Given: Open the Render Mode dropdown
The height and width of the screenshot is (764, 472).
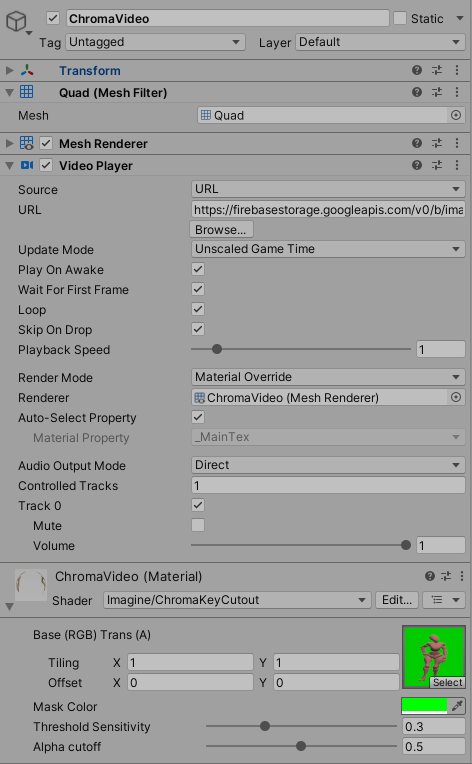Looking at the screenshot, I should (x=328, y=377).
